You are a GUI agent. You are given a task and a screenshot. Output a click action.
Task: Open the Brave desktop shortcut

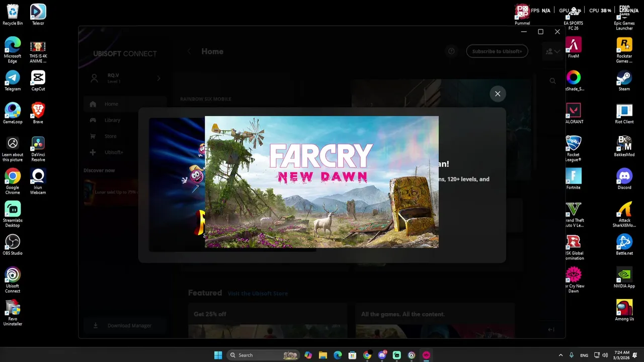tap(38, 113)
